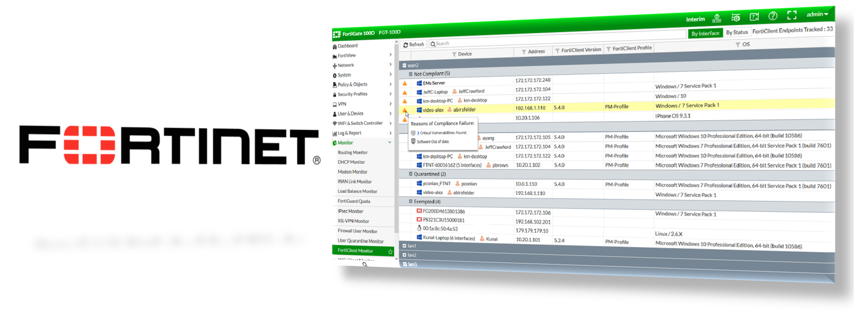
Task: Switch to By Interface view
Action: (705, 33)
